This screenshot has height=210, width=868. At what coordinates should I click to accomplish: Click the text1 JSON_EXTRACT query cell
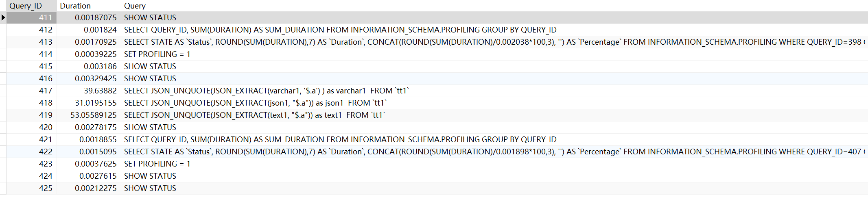[x=254, y=115]
